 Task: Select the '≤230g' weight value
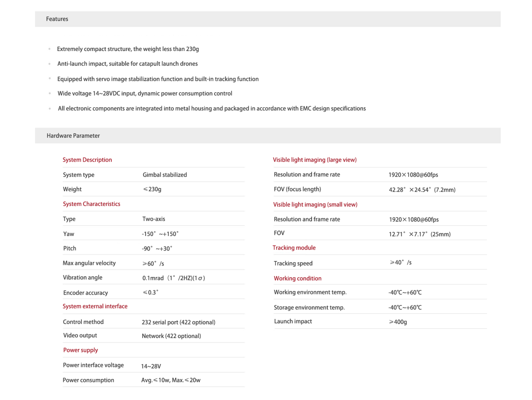coord(152,189)
